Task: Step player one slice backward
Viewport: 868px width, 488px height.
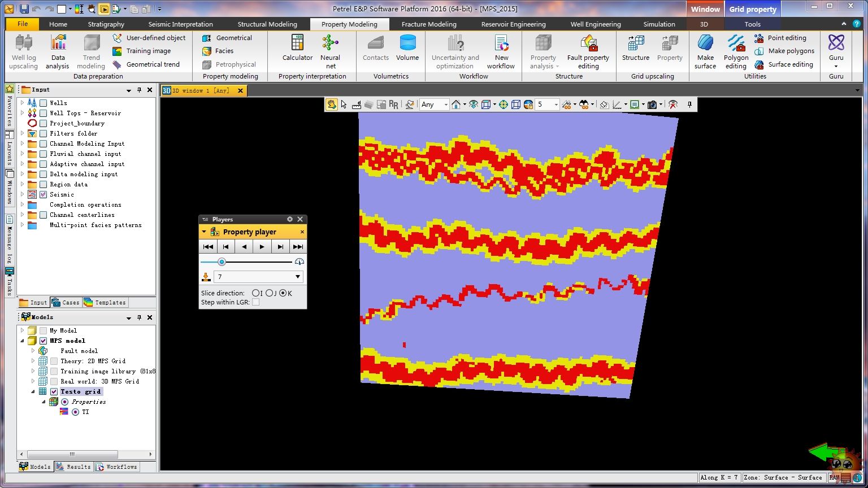Action: point(225,246)
